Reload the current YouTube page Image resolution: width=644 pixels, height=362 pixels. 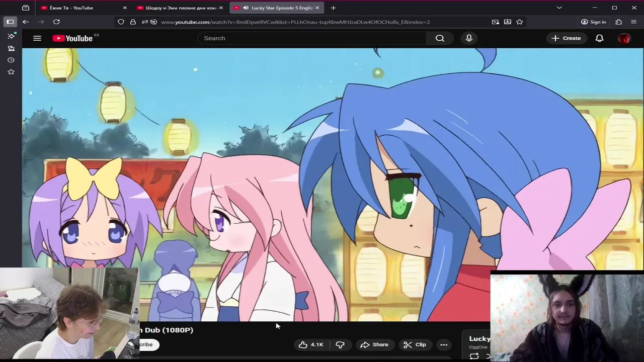(x=56, y=22)
